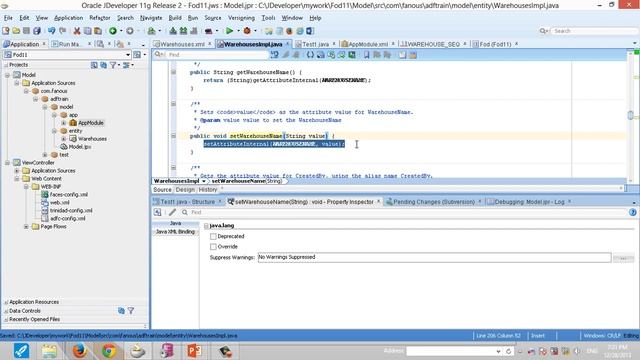
Task: Click the Data Controls filter icon
Action: click(x=131, y=311)
